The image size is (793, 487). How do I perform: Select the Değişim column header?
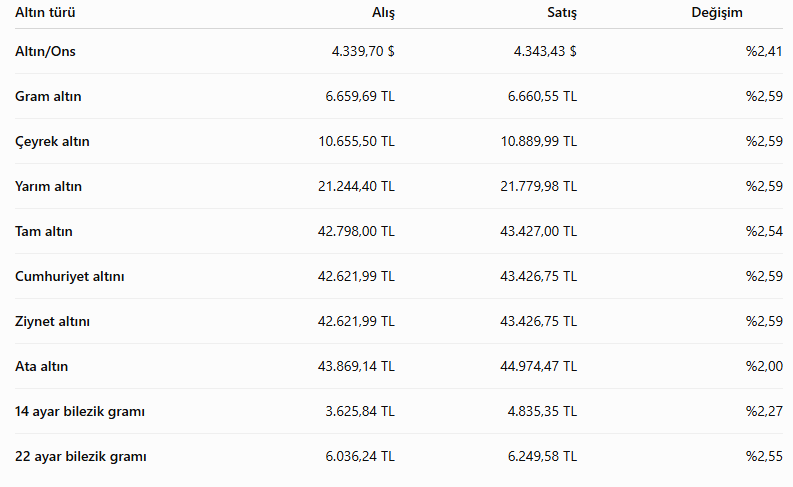[717, 13]
